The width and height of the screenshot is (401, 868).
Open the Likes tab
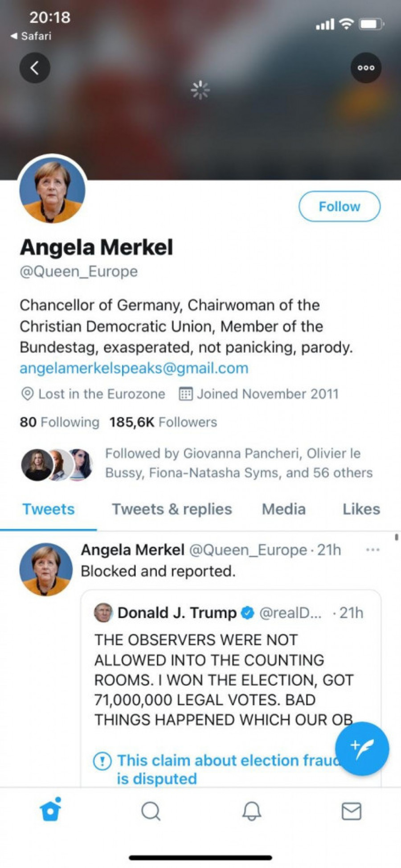[361, 509]
